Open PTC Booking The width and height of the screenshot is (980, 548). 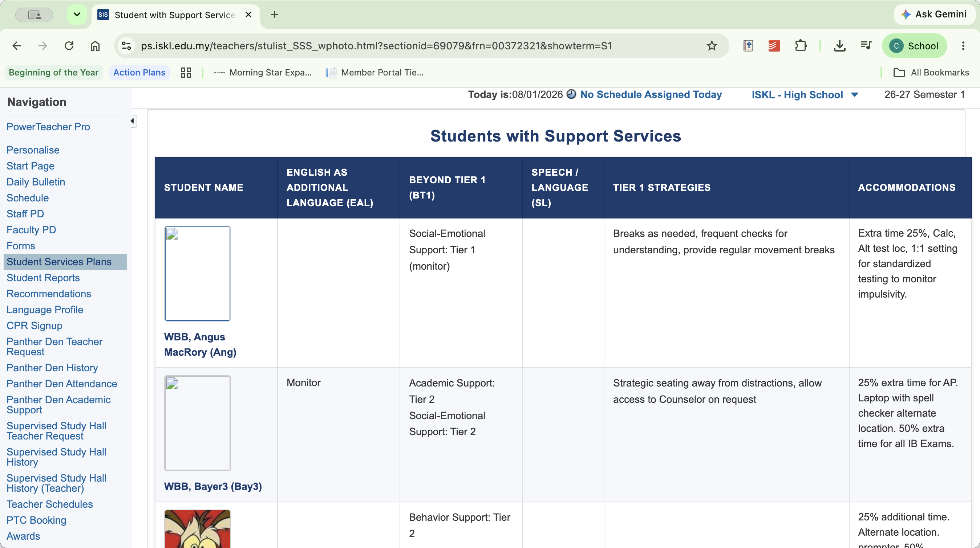(36, 520)
